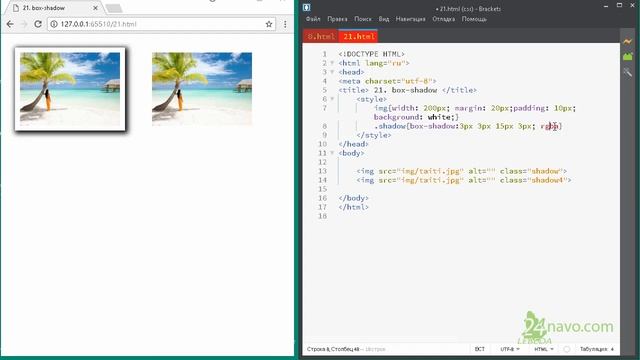Screen dimensions: 640x360
Task: Click the shadowed beach image
Action: pyautogui.click(x=70, y=89)
